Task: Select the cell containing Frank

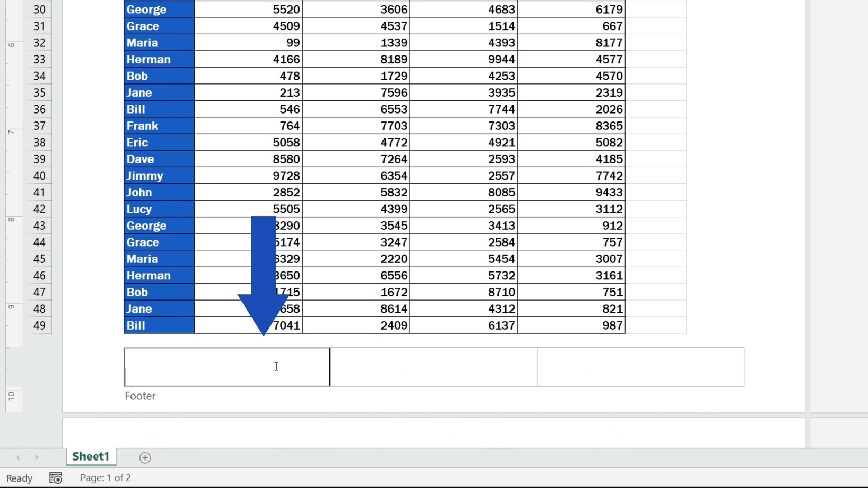Action: [x=158, y=126]
